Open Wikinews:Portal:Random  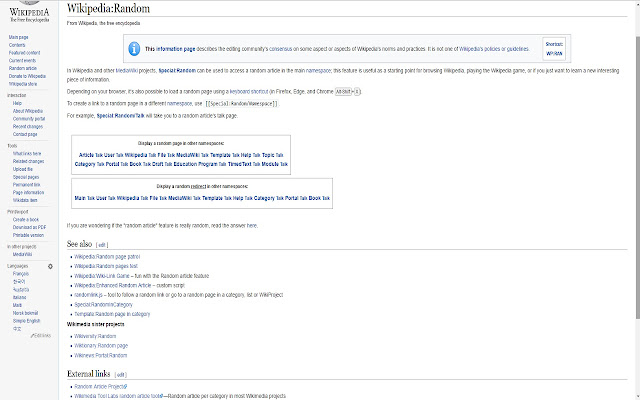[100, 356]
